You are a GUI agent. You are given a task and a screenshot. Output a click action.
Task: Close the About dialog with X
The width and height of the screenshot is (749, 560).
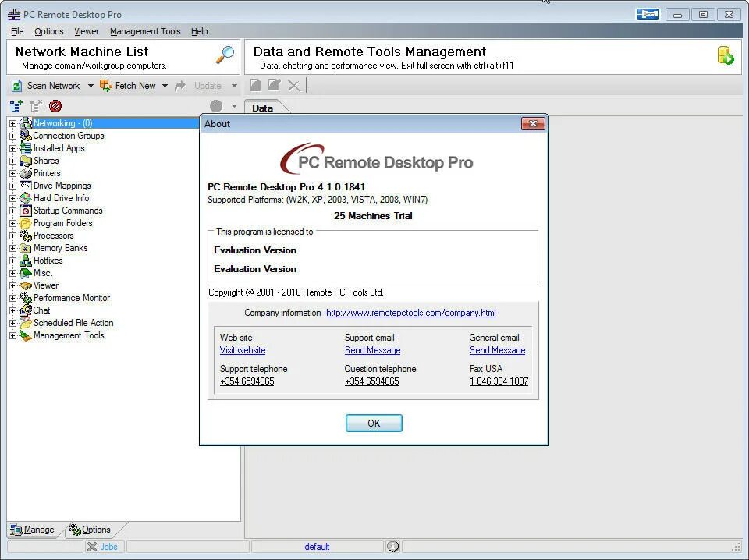tap(533, 124)
